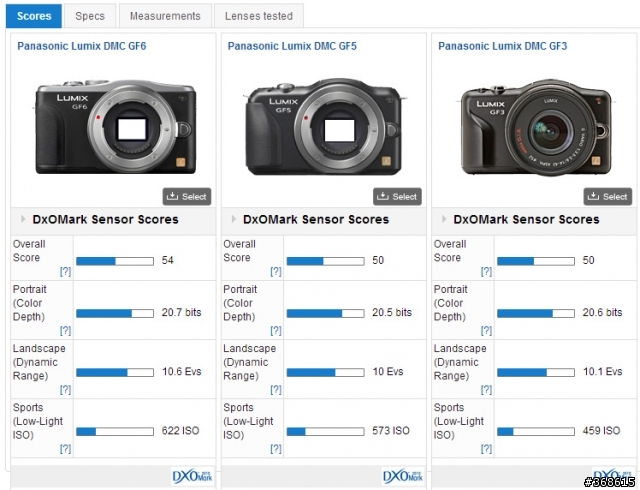Image resolution: width=640 pixels, height=490 pixels.
Task: Switch to the Scores tab
Action: 34,16
